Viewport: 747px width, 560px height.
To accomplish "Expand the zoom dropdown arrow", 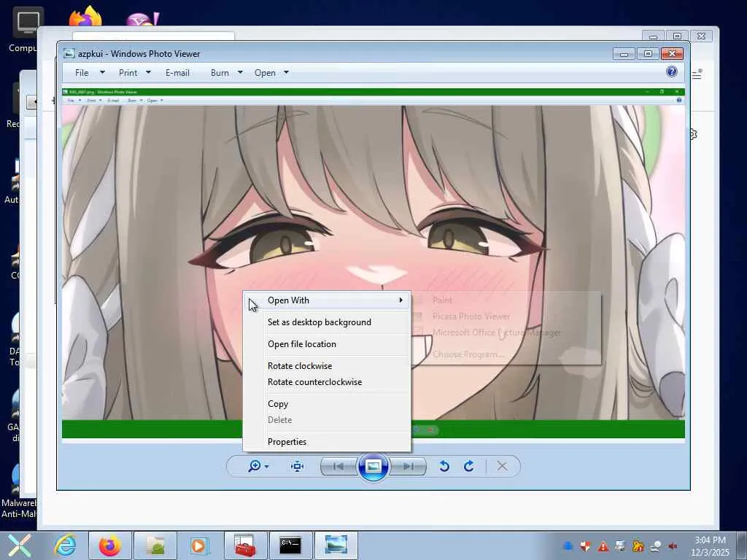I will click(267, 467).
